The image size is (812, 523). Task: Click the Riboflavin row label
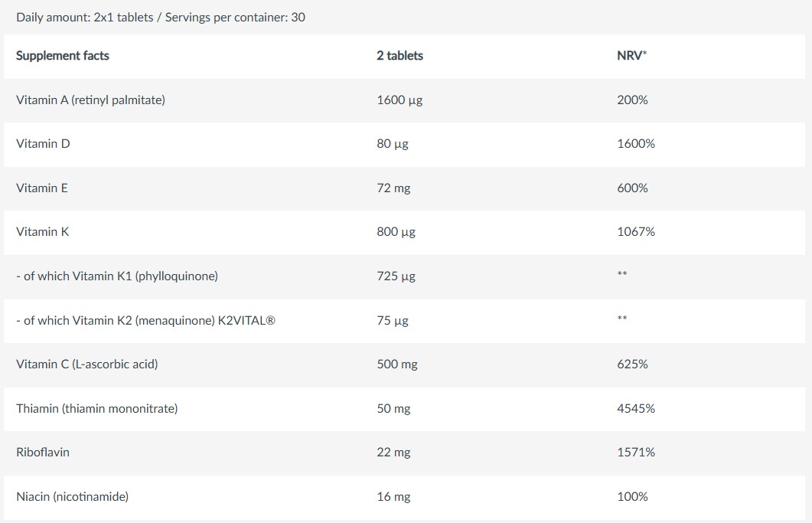click(x=43, y=452)
